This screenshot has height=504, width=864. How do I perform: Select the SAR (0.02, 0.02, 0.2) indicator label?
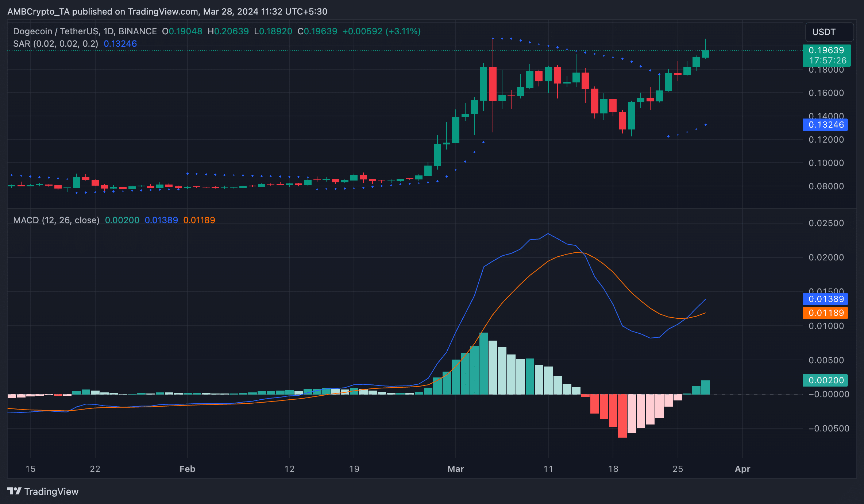(x=55, y=44)
